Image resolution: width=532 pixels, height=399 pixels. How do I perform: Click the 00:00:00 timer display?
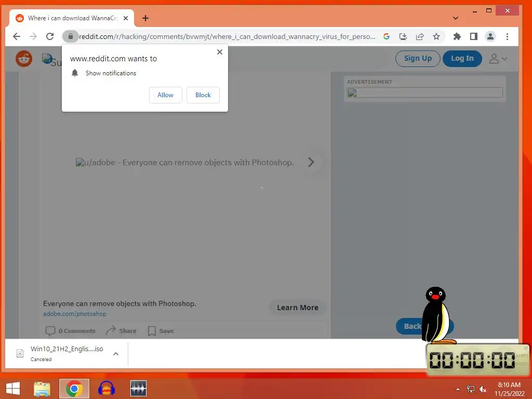472,360
